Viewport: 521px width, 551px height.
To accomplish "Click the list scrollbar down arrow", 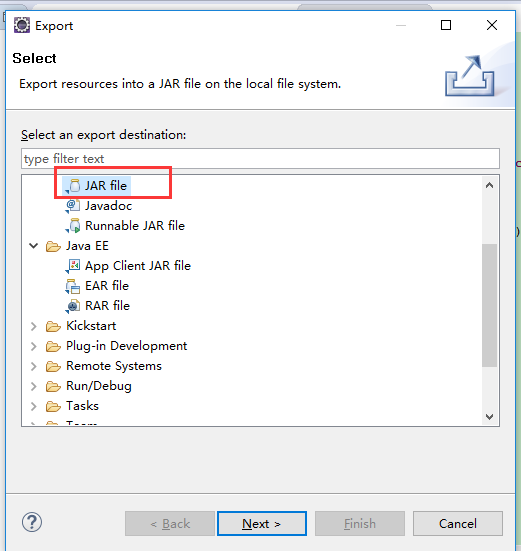I will pos(489,417).
